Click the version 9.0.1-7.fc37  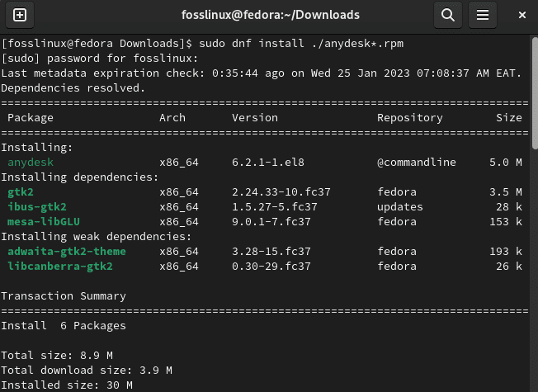271,222
